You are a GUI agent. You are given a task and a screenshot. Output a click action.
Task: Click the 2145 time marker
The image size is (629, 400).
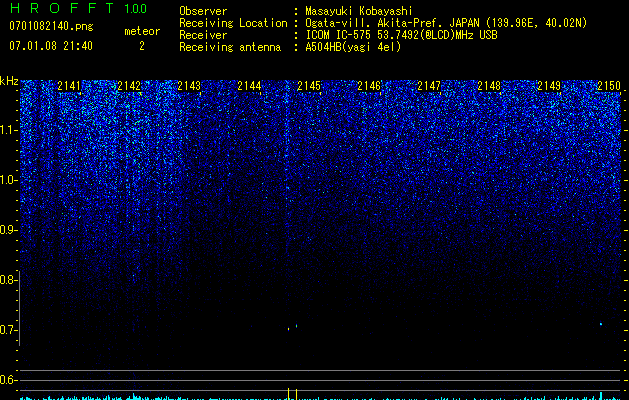coord(309,86)
